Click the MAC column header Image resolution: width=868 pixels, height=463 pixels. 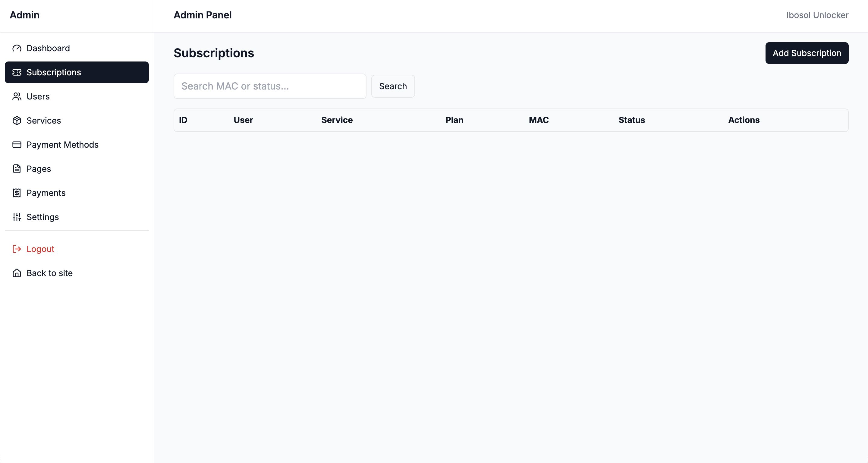(x=539, y=120)
